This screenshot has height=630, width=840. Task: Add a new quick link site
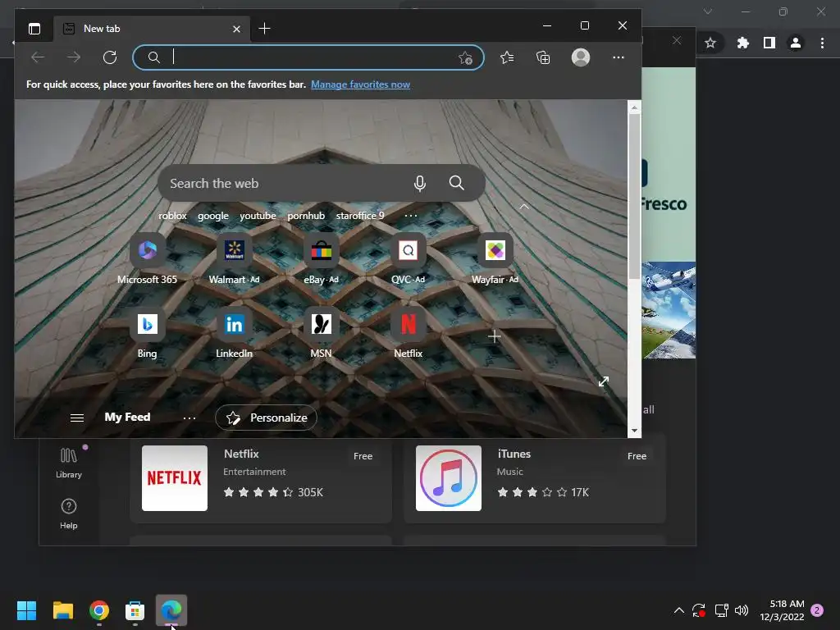495,336
